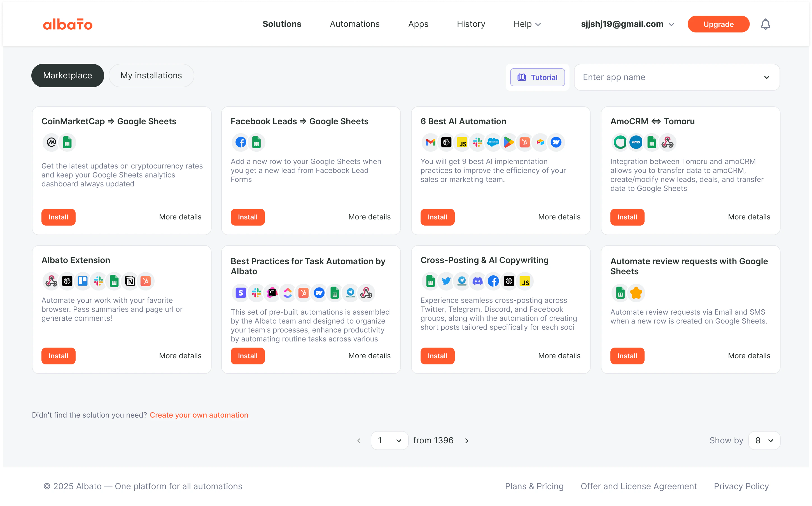
Task: Open the Show by count dropdown
Action: 764,441
